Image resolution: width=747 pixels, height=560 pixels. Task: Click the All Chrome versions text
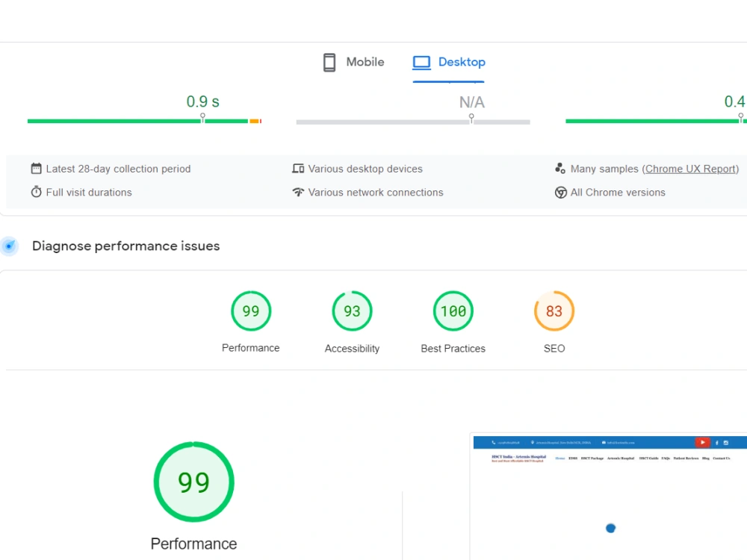pos(618,193)
